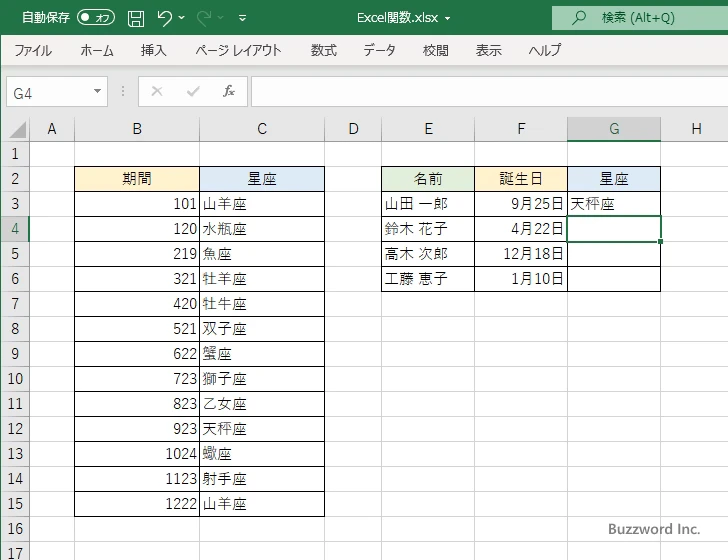The width and height of the screenshot is (728, 560).
Task: Switch to the ホーム tab
Action: tap(97, 50)
